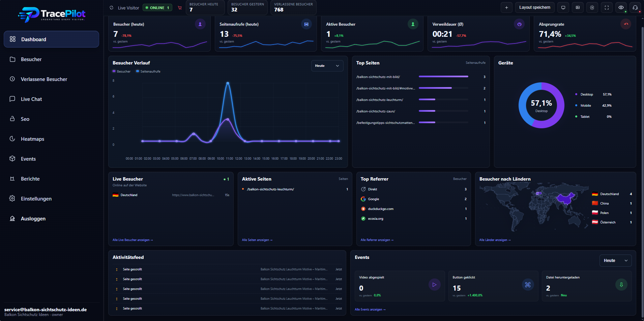The height and width of the screenshot is (321, 644).
Task: Click the Button geklickt command icon
Action: (x=528, y=285)
